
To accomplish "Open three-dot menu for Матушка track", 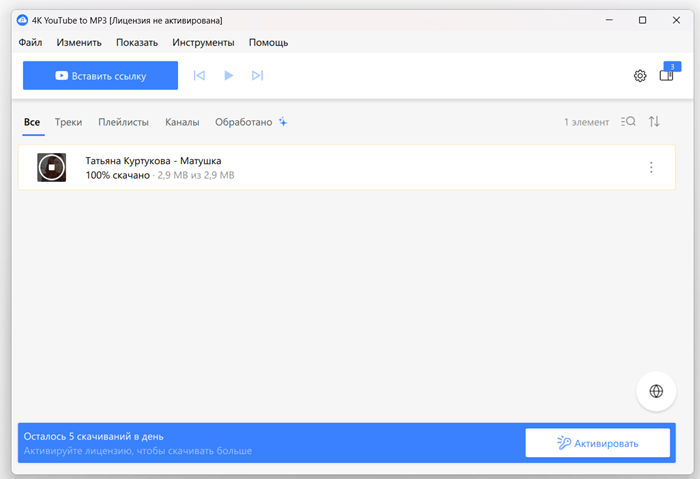I will coord(651,167).
